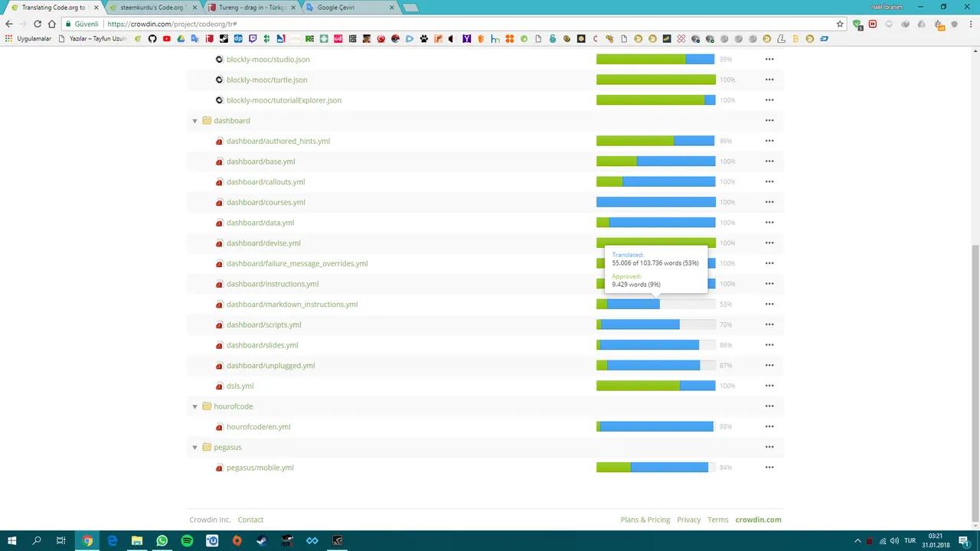Click the hourofcode folder icon

click(x=207, y=406)
